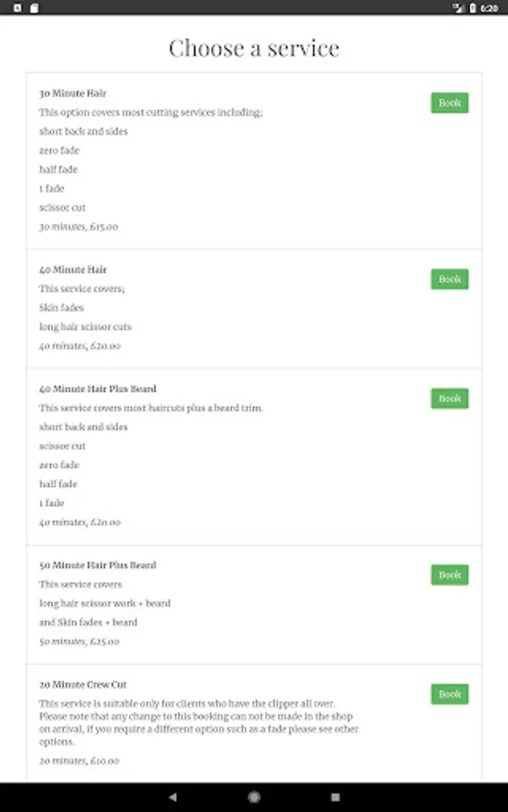Book the 50 Minute Hair Plus Beard service

449,575
